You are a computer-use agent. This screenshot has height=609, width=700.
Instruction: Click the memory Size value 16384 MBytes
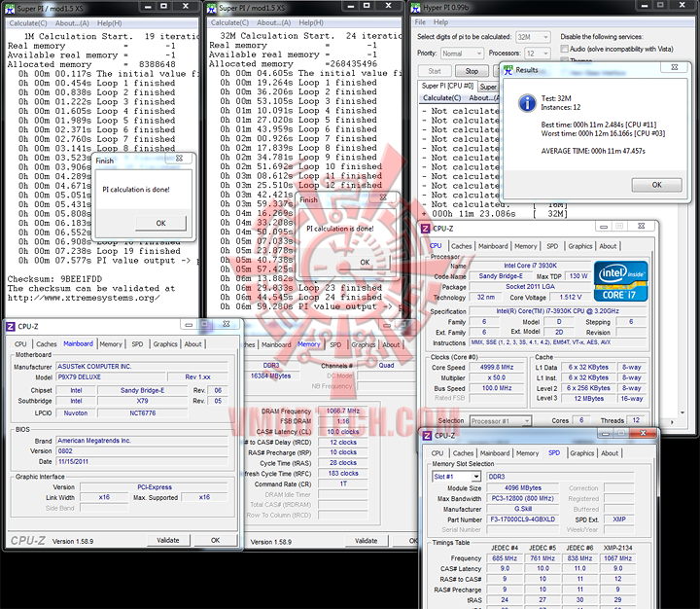271,376
